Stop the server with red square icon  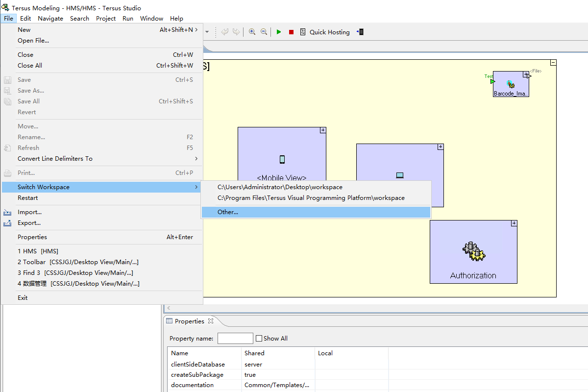pos(291,32)
